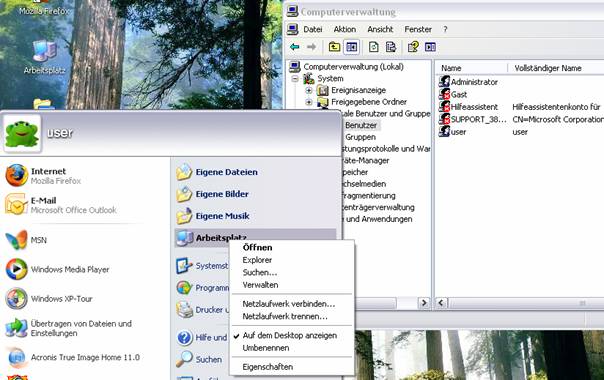Choose Eigenschaften in the context menu

point(292,367)
